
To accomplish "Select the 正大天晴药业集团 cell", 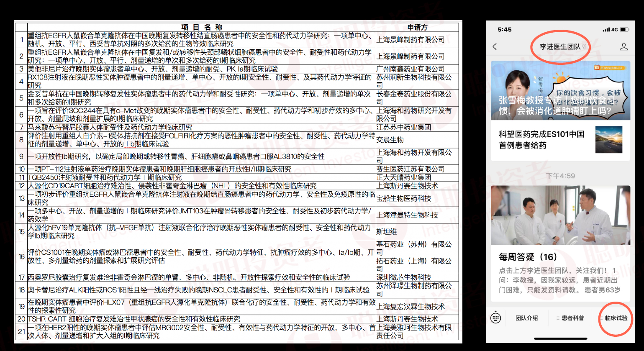I will (417, 177).
